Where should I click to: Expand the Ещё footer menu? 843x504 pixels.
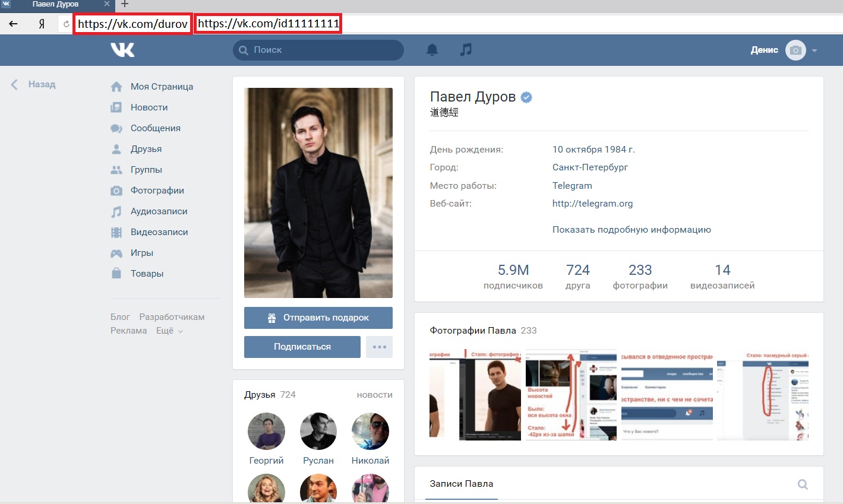pyautogui.click(x=169, y=331)
